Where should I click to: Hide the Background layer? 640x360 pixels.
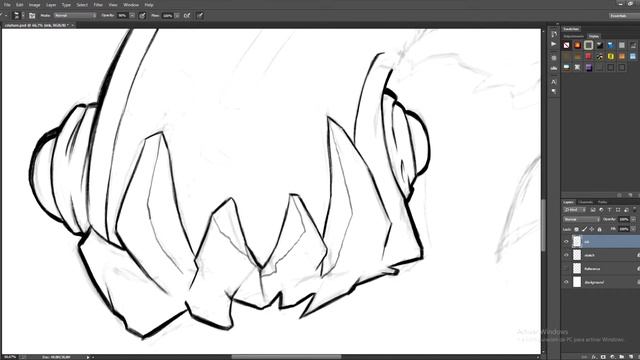click(566, 282)
